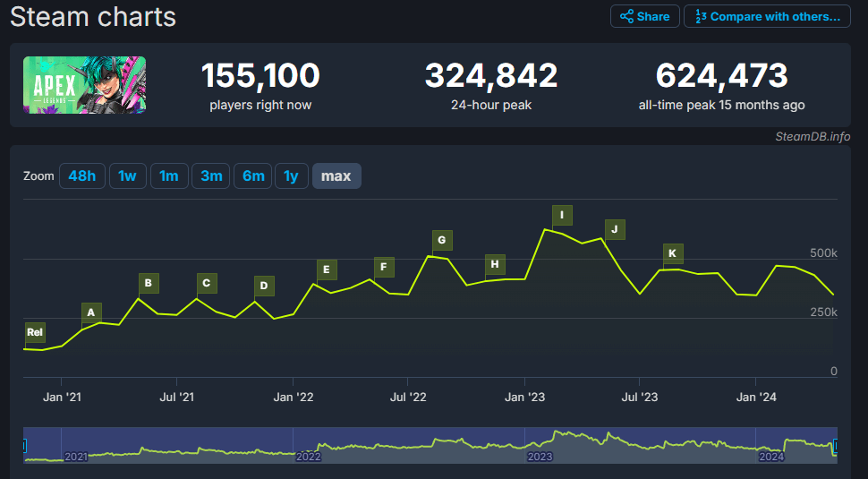
Task: Set zoom to 1w
Action: (127, 176)
